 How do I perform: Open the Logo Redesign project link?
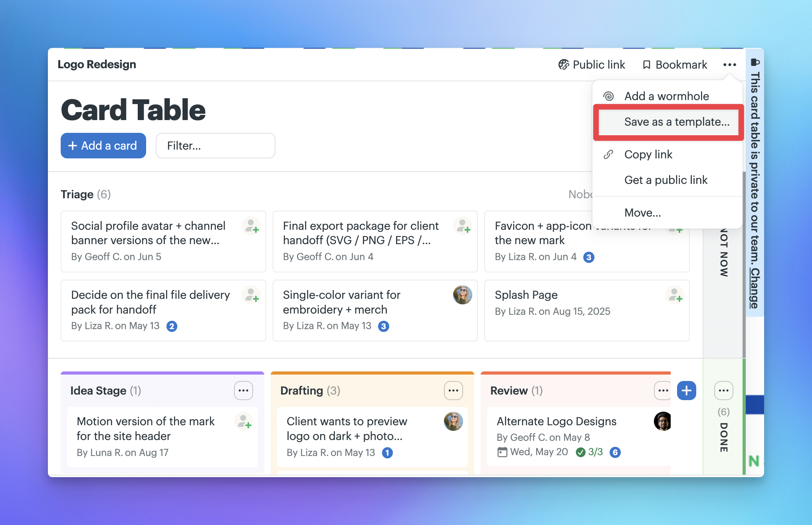click(x=97, y=64)
